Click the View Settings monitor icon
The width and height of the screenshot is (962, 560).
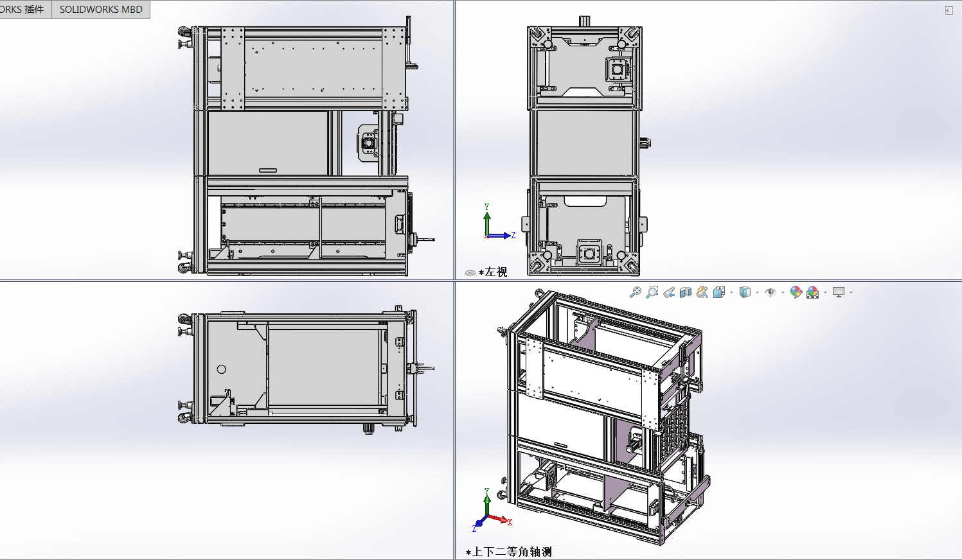click(839, 292)
